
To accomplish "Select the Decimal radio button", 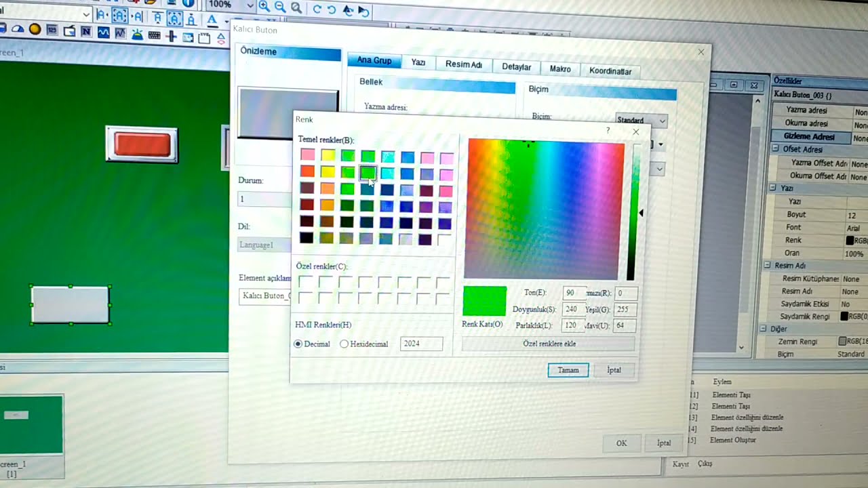I will pyautogui.click(x=298, y=344).
